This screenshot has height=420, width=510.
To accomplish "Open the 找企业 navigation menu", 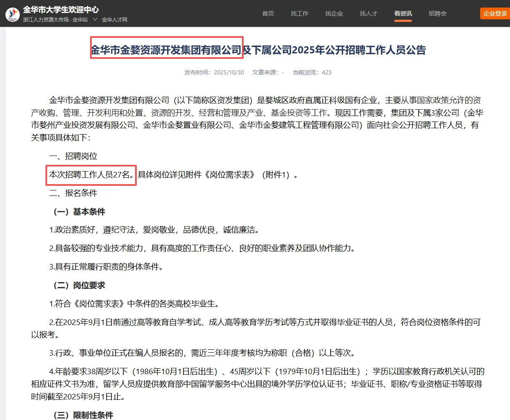I will (x=334, y=13).
